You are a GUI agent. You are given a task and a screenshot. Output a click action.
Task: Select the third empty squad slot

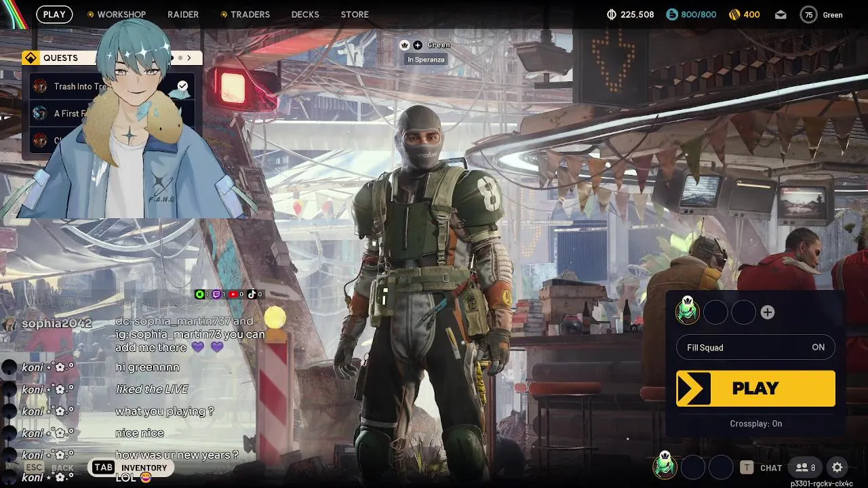[743, 312]
